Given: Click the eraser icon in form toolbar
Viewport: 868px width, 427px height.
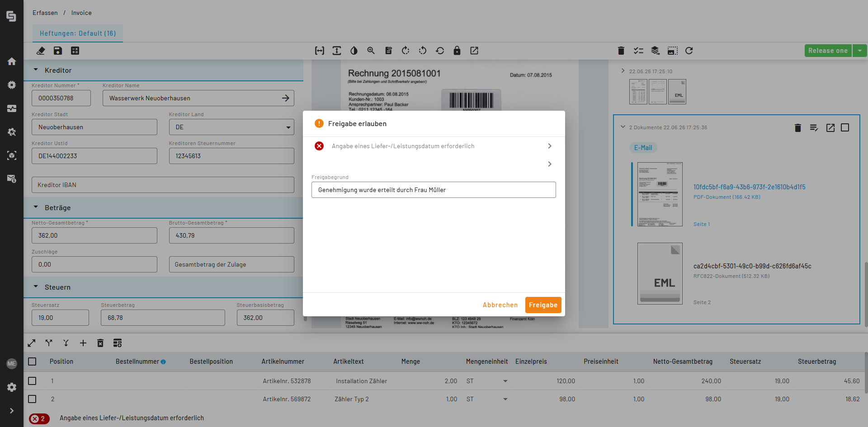Looking at the screenshot, I should pos(41,51).
